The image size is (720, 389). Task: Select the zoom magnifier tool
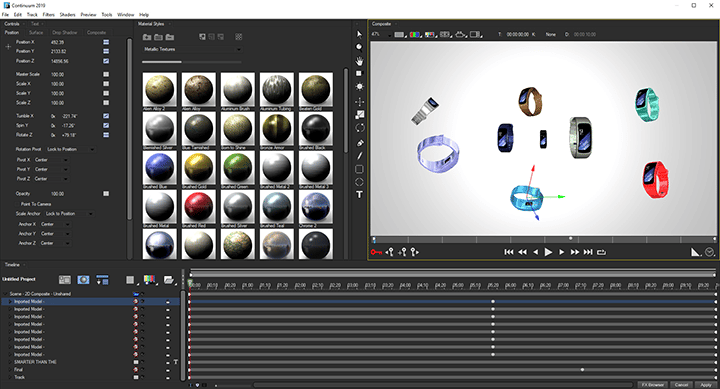tap(359, 47)
